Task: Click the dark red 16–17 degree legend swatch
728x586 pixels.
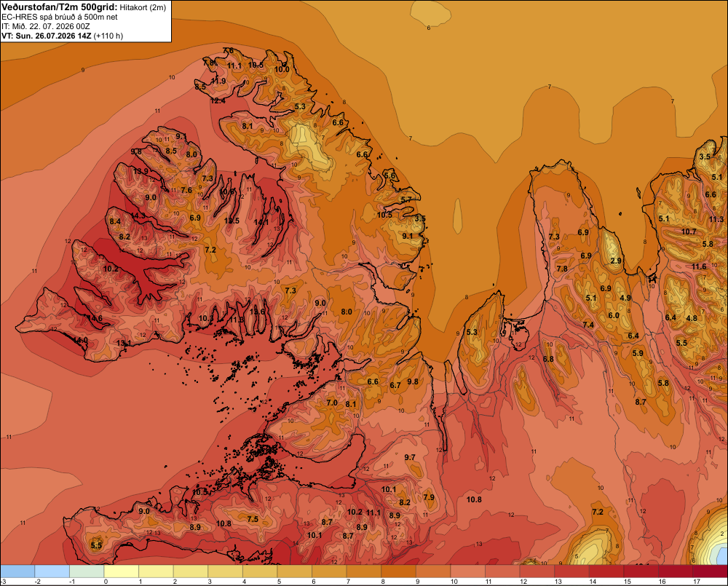Action: click(676, 571)
